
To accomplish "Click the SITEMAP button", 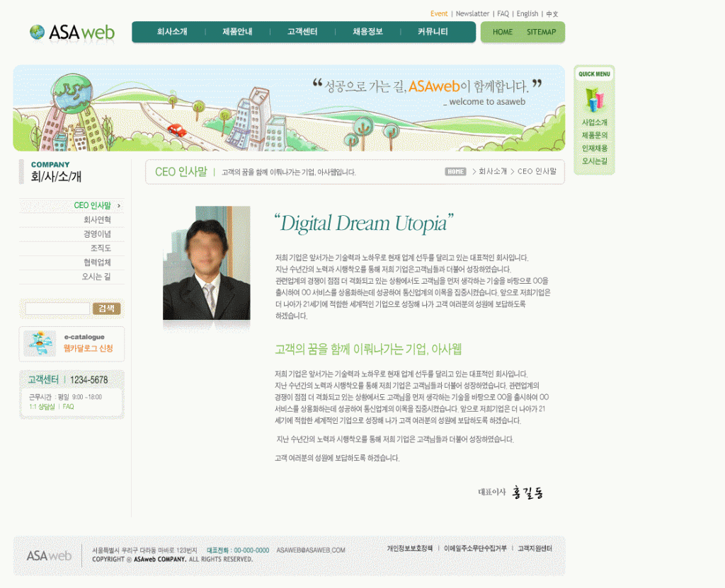I will [541, 32].
